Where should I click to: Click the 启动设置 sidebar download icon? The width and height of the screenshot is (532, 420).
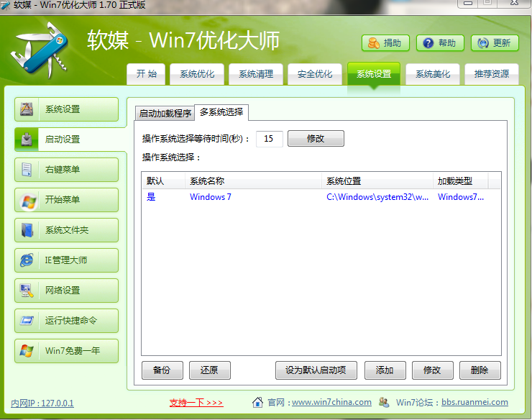(x=27, y=140)
